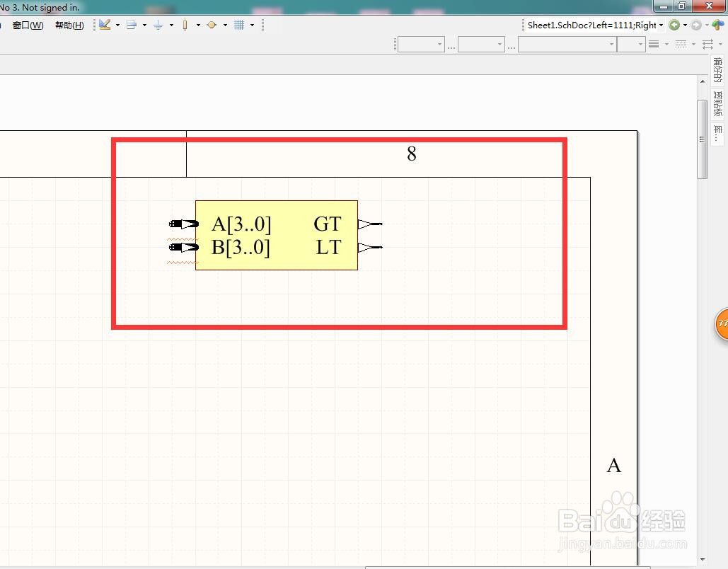
Task: Open the 剪贴板 side panel tab
Action: (718, 103)
